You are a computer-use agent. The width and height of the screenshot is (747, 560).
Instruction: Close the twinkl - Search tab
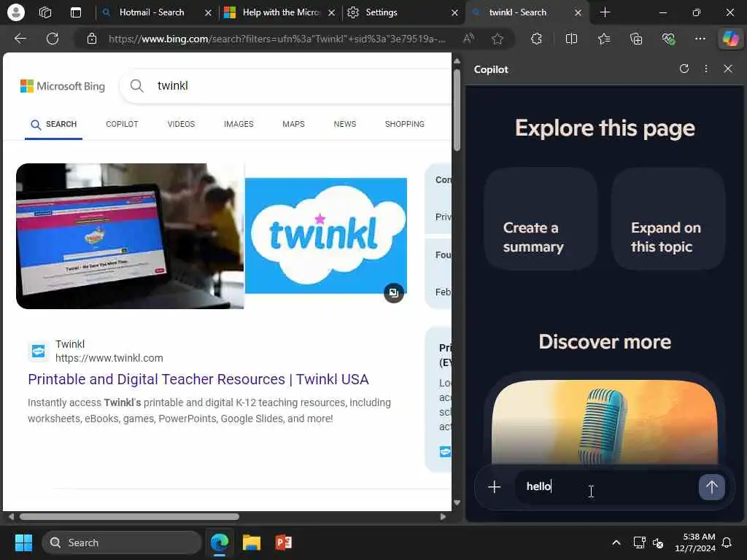[578, 13]
